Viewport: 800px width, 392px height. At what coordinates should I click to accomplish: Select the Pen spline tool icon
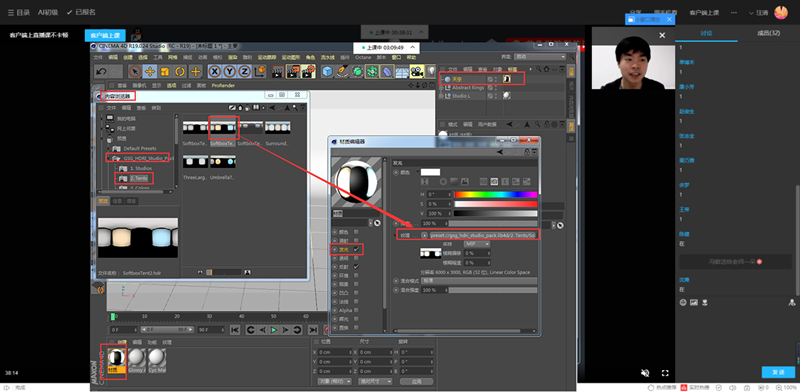pyautogui.click(x=342, y=71)
